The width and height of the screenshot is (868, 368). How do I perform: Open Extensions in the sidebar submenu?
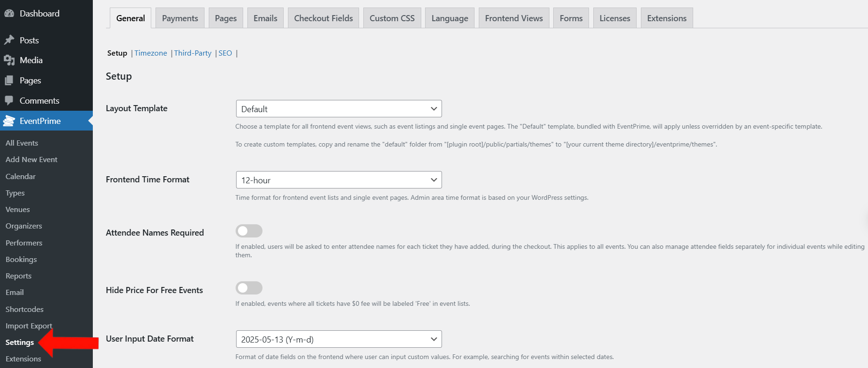[24, 359]
